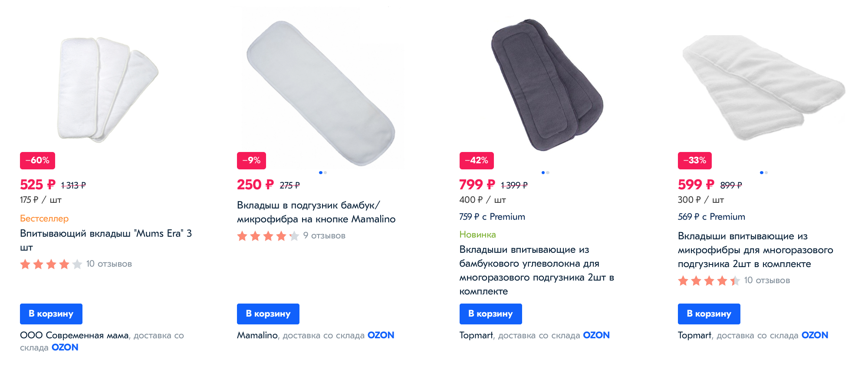Click the -33% discount badge
This screenshot has width=868, height=370.
point(695,160)
